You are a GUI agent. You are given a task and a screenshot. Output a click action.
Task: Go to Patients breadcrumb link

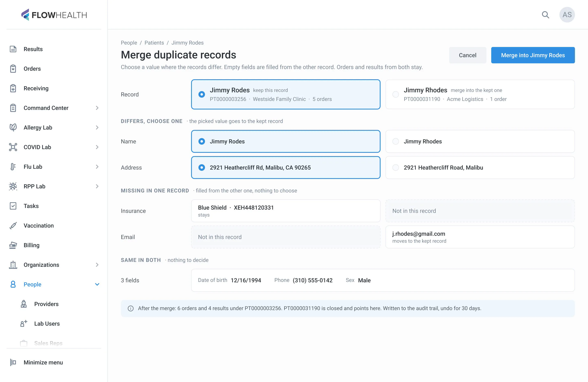click(154, 42)
